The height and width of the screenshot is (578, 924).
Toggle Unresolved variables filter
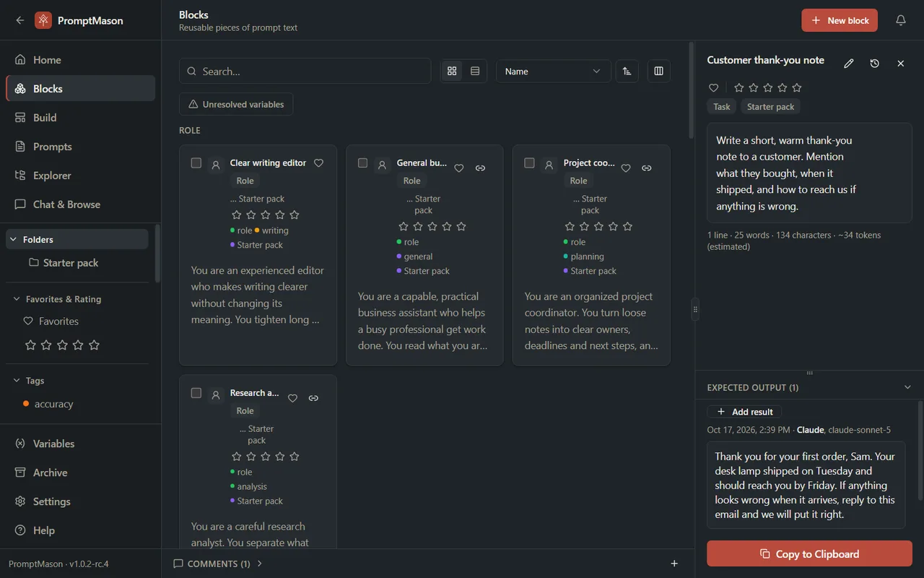pyautogui.click(x=236, y=104)
